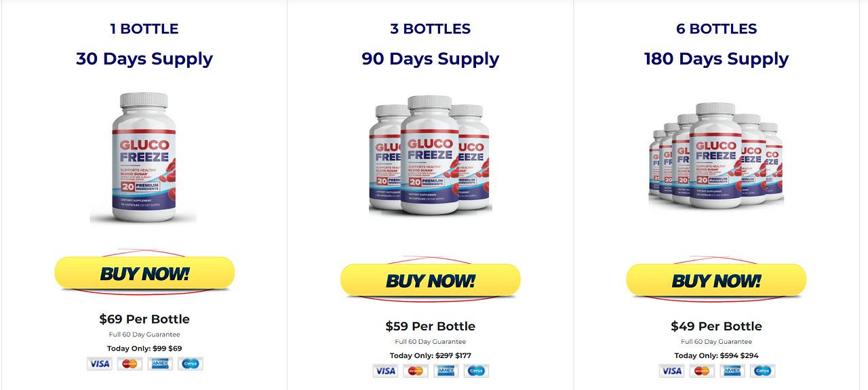This screenshot has height=390, width=868.
Task: Click the Visa icon under 1 Bottle
Action: click(100, 364)
